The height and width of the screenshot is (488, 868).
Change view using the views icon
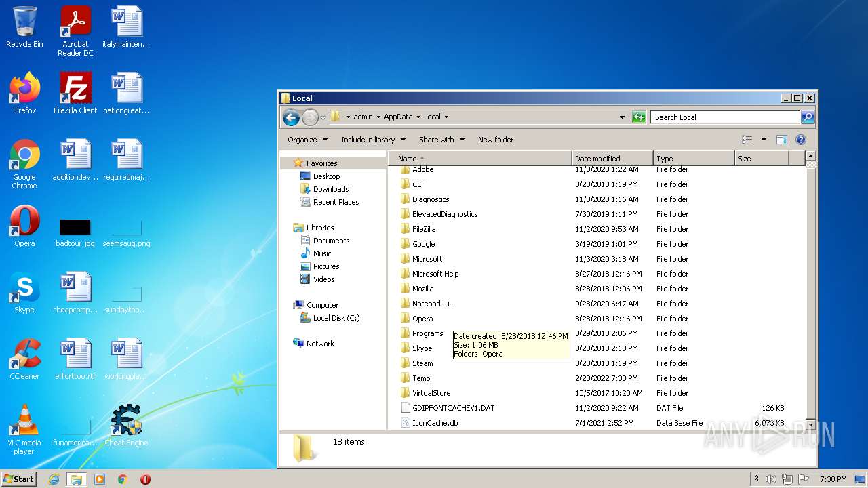tap(747, 140)
